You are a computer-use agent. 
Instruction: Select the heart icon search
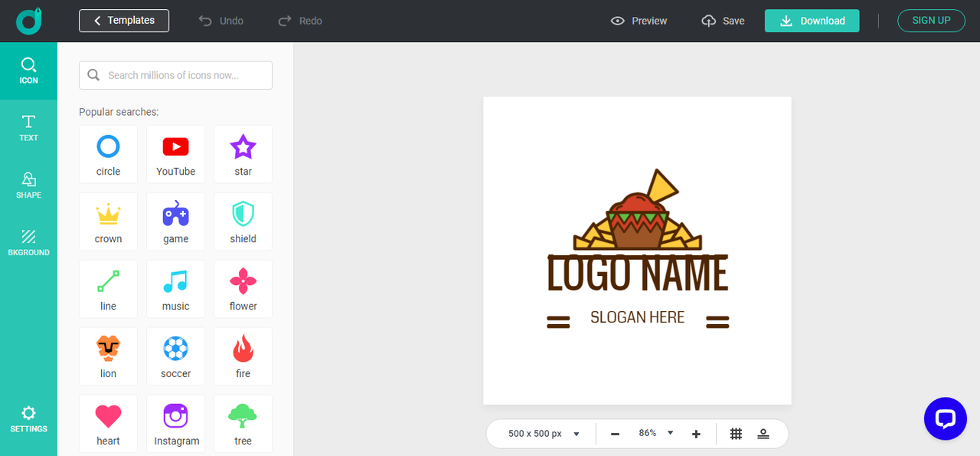[108, 424]
